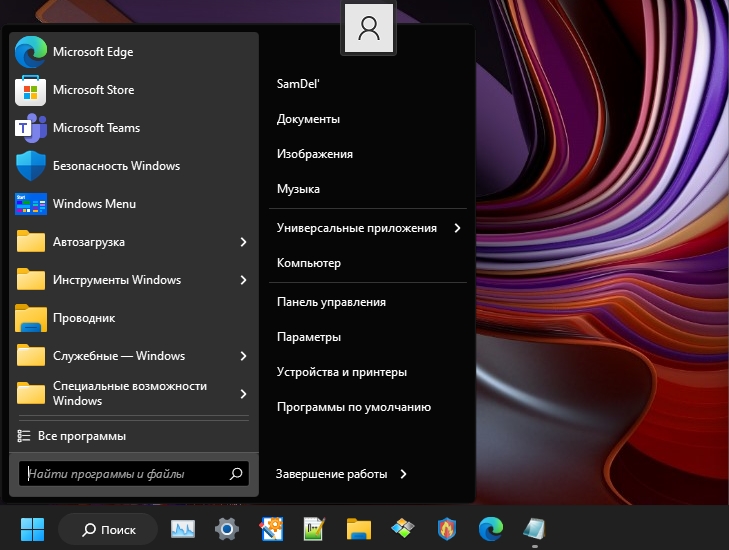Open Безопасность Windows shield entry
This screenshot has width=729, height=550.
116,166
